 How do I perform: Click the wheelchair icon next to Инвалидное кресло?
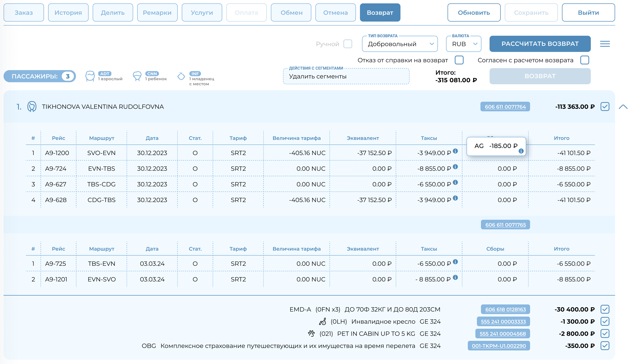coord(322,322)
